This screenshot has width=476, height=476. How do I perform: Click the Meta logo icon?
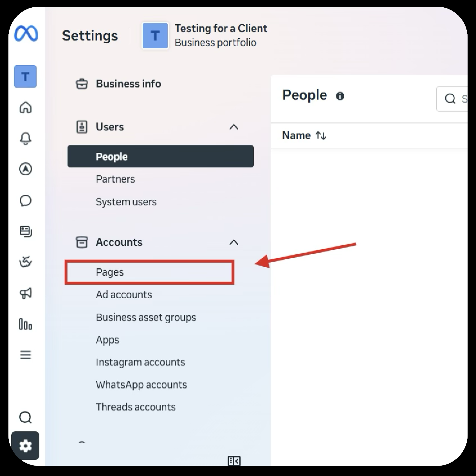click(x=26, y=34)
